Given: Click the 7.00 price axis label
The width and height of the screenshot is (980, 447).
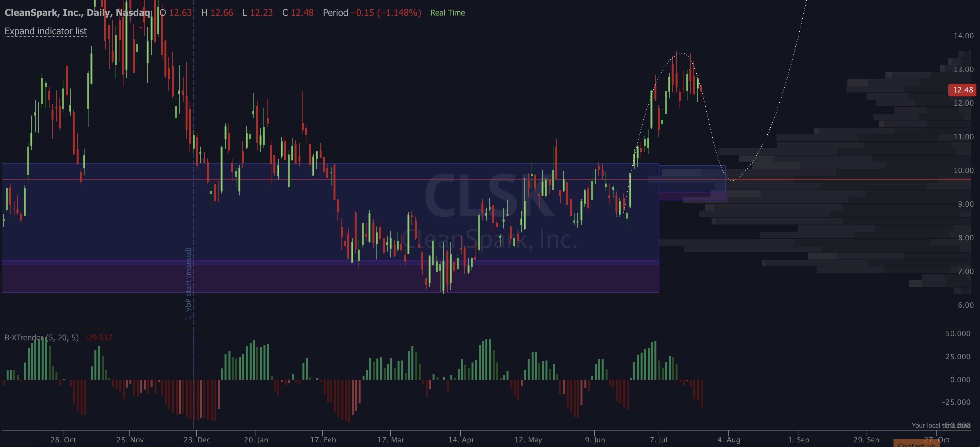Looking at the screenshot, I should (x=965, y=271).
